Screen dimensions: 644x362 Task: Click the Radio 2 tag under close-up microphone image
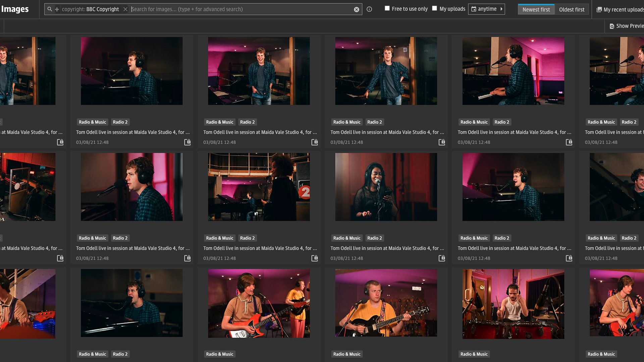(120, 238)
